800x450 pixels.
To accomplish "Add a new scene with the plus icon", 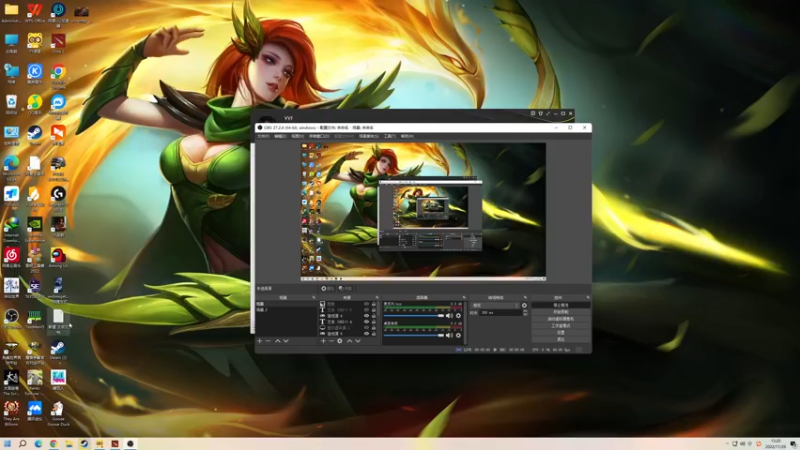I will click(x=260, y=341).
